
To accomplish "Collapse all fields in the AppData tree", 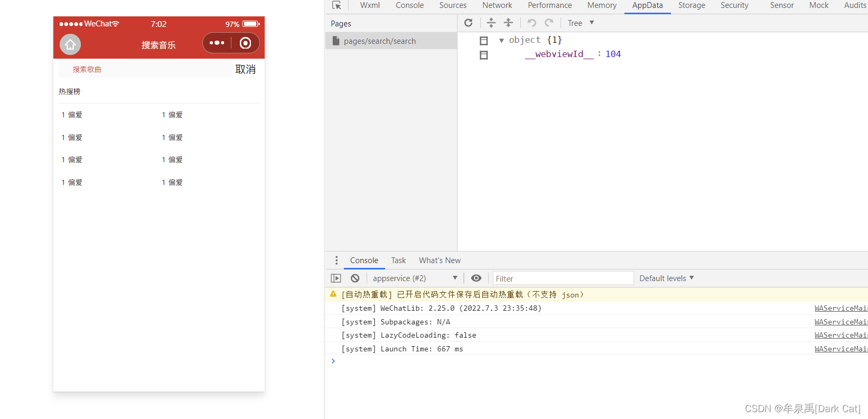I will pos(508,23).
